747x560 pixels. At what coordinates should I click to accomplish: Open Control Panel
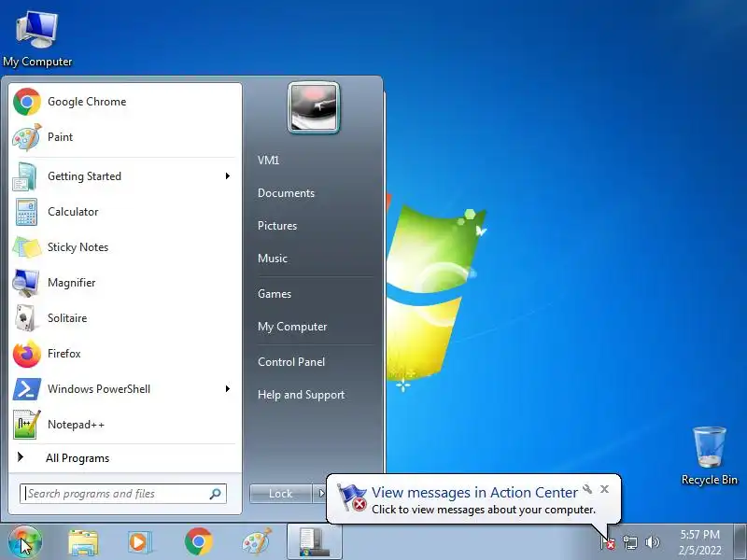(x=291, y=362)
